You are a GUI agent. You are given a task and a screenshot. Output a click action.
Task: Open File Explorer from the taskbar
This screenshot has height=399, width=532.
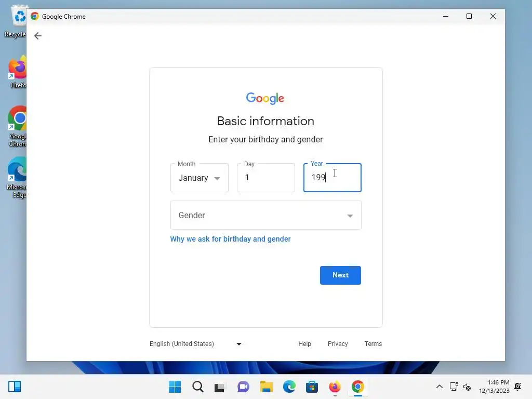267,387
